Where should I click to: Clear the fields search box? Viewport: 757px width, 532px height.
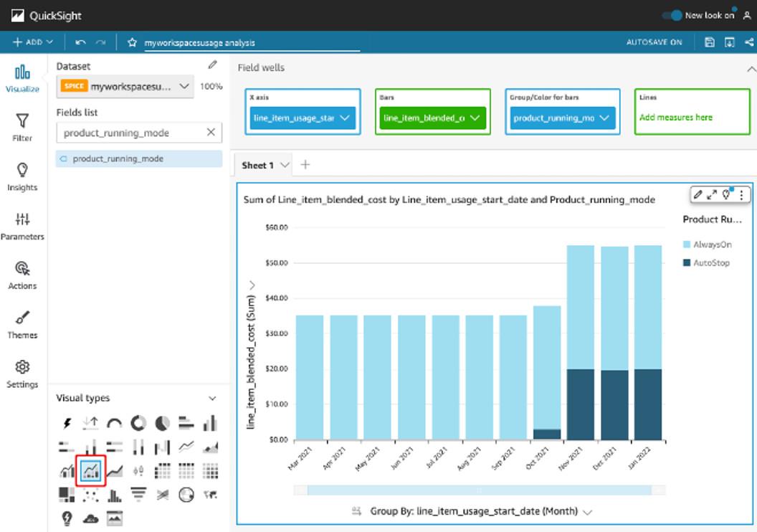pyautogui.click(x=211, y=132)
